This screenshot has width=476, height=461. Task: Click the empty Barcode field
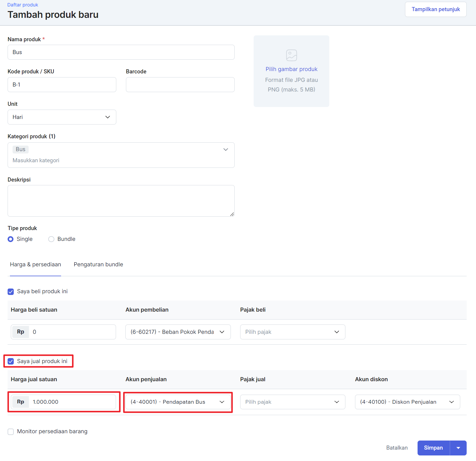tap(180, 85)
